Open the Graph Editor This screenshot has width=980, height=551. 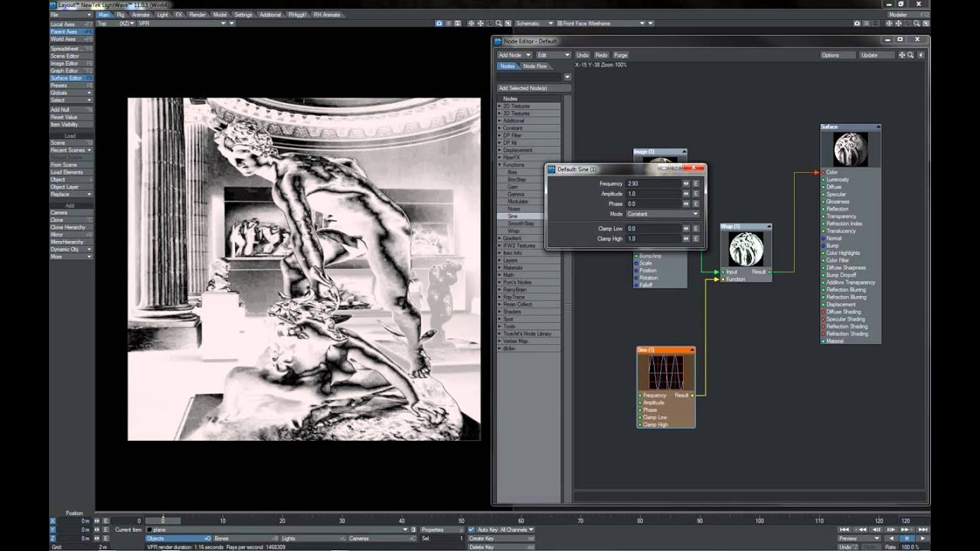tap(71, 70)
